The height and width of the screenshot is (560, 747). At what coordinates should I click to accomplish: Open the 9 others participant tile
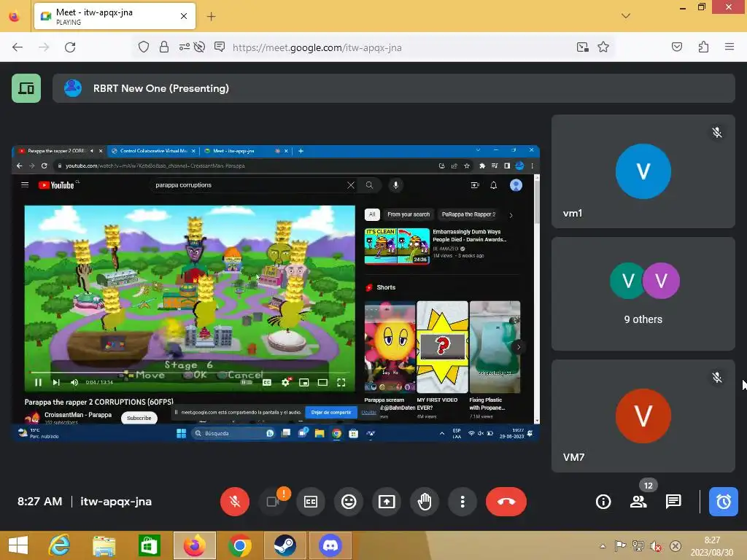[643, 294]
